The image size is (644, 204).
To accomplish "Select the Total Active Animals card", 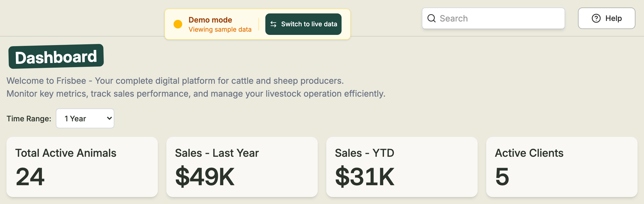I will [82, 167].
